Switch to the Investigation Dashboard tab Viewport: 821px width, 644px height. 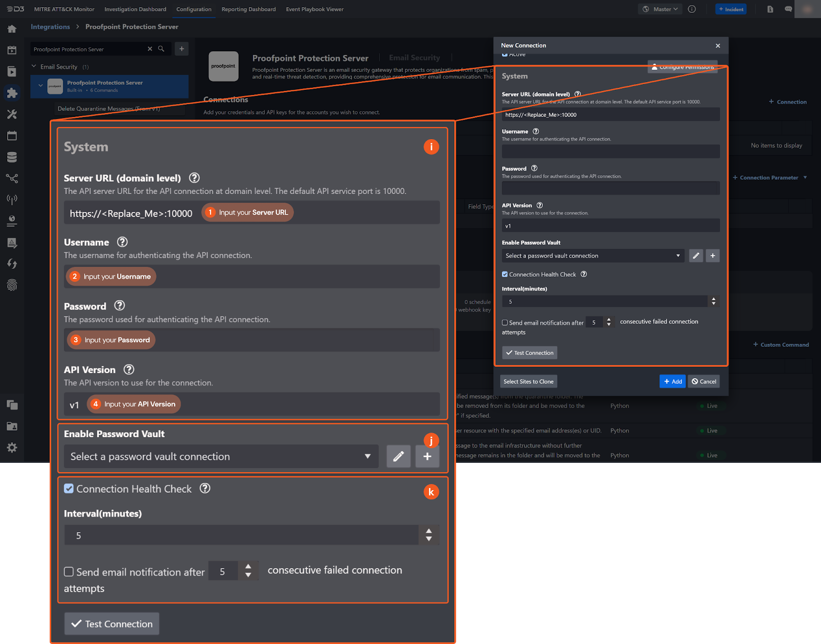[135, 9]
